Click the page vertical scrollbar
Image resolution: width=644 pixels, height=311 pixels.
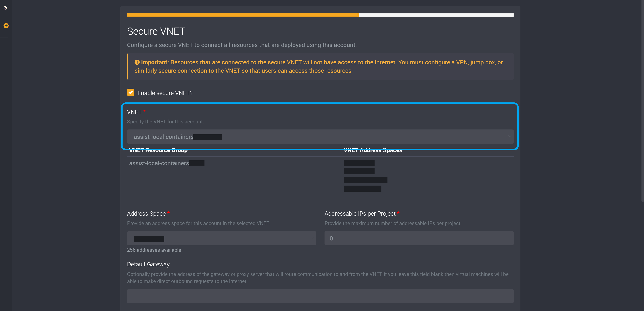(642, 101)
